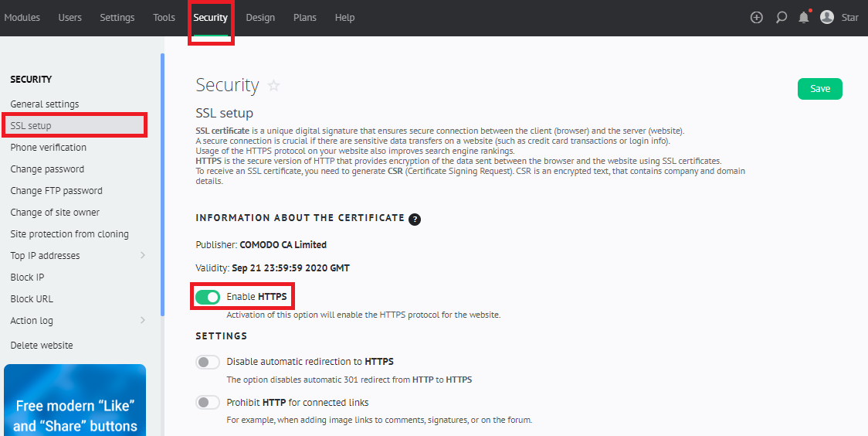Screen dimensions: 868x436
Task: Open the notifications bell icon
Action: 804,17
